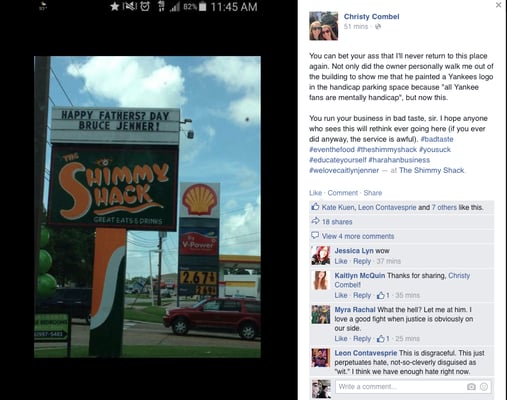The width and height of the screenshot is (507, 400).
Task: Reply to Kaitlyn McQuin's comment
Action: [362, 295]
